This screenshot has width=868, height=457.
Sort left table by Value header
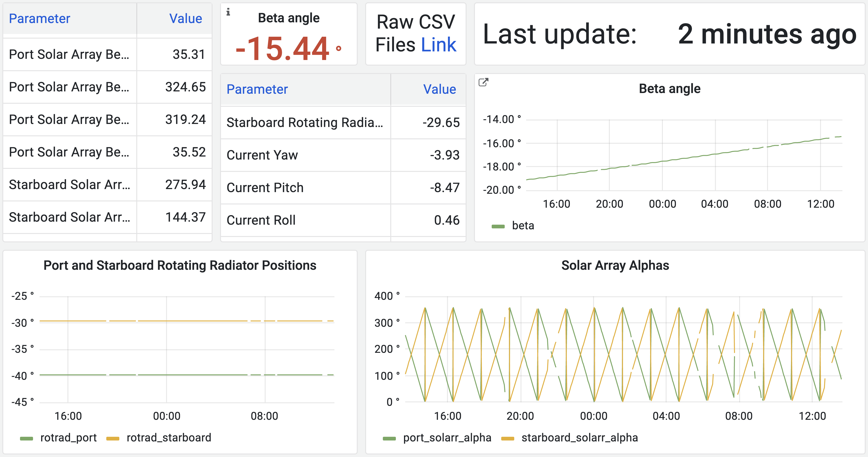[x=185, y=19]
